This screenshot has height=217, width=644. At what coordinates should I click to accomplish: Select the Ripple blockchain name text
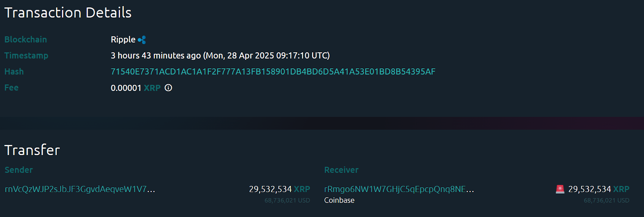point(123,40)
